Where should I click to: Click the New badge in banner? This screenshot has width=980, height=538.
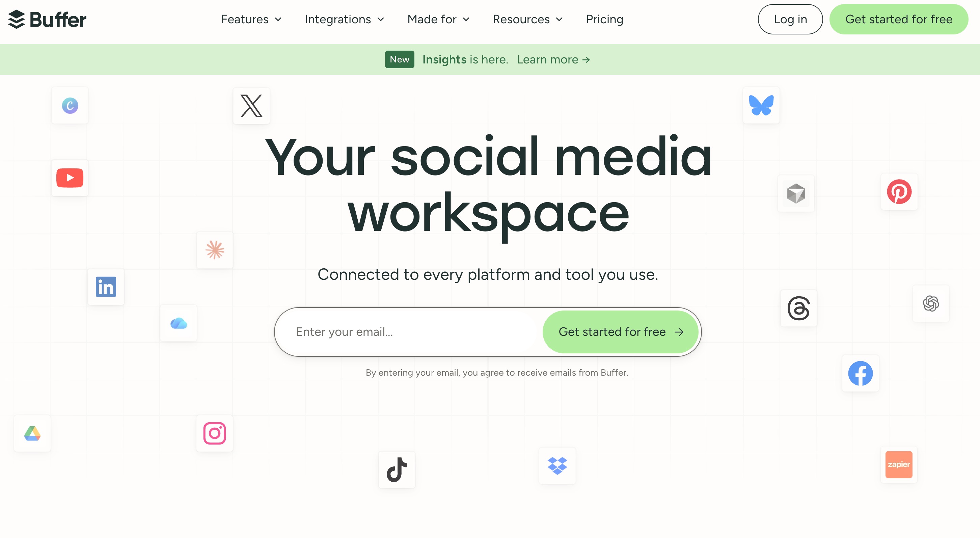point(400,59)
